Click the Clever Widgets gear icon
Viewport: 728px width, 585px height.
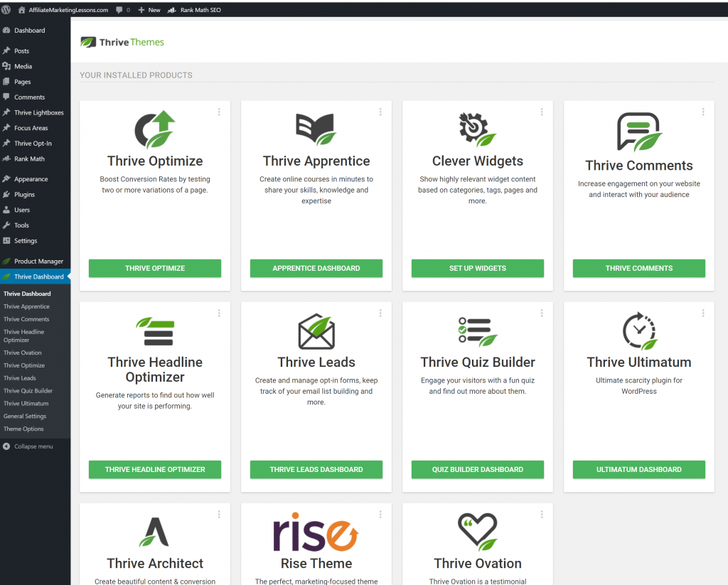[477, 129]
